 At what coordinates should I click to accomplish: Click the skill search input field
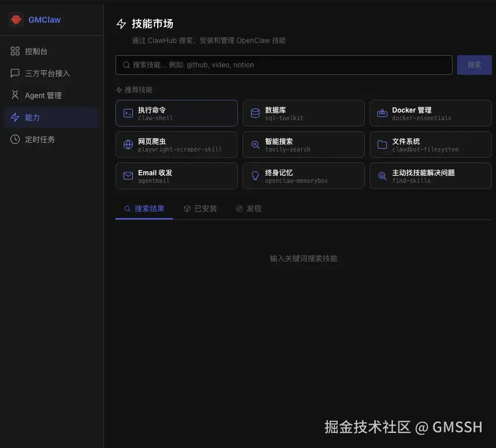pos(284,64)
